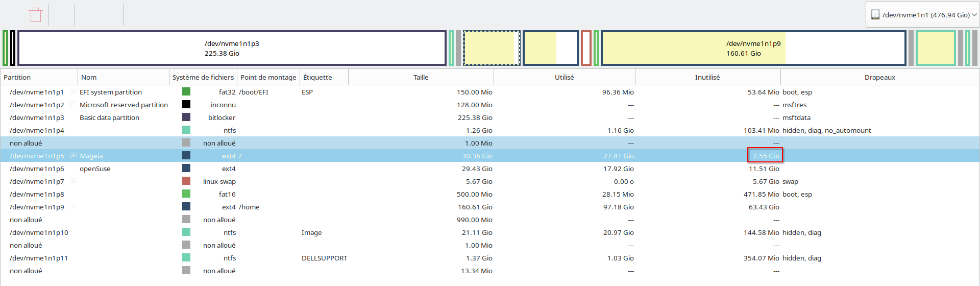Click the 'DELLSUPPORT' label cell
This screenshot has height=286, width=980.
coord(324,258)
